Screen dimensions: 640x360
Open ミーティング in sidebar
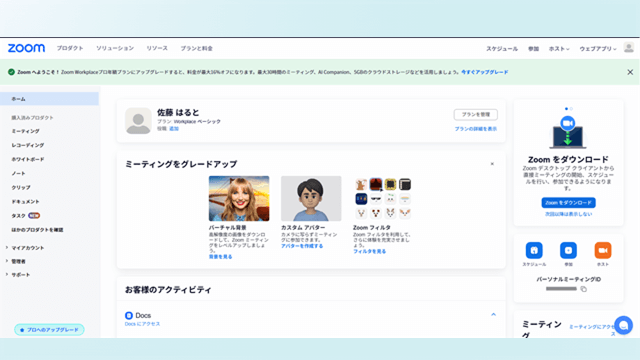(25, 131)
